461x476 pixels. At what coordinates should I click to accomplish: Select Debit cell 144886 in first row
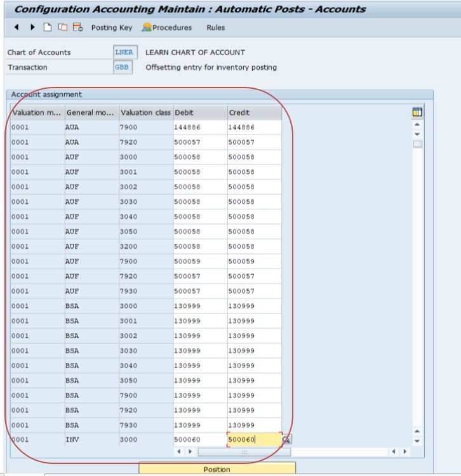point(201,127)
